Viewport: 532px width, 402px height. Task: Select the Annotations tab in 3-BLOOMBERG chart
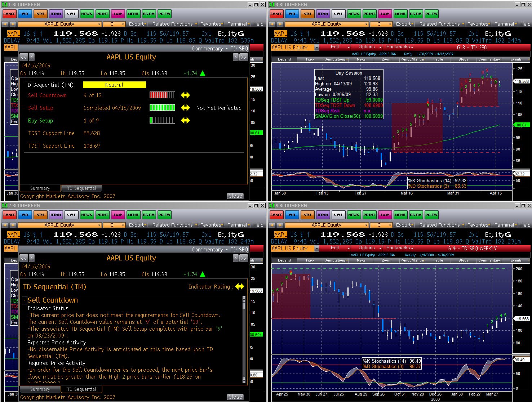coord(336,59)
